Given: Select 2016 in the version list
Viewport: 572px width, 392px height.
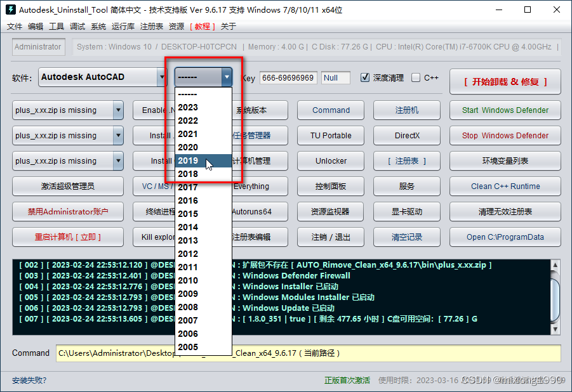Looking at the screenshot, I should [x=203, y=200].
